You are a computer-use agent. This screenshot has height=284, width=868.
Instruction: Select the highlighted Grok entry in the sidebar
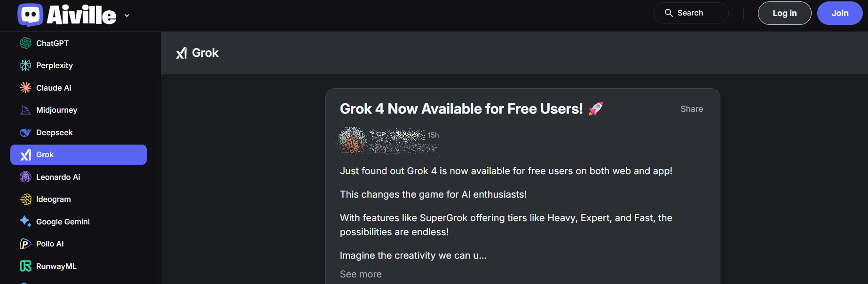click(x=78, y=154)
